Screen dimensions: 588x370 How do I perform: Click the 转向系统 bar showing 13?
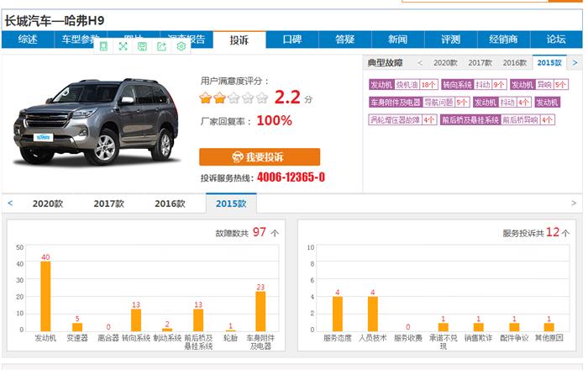point(136,320)
